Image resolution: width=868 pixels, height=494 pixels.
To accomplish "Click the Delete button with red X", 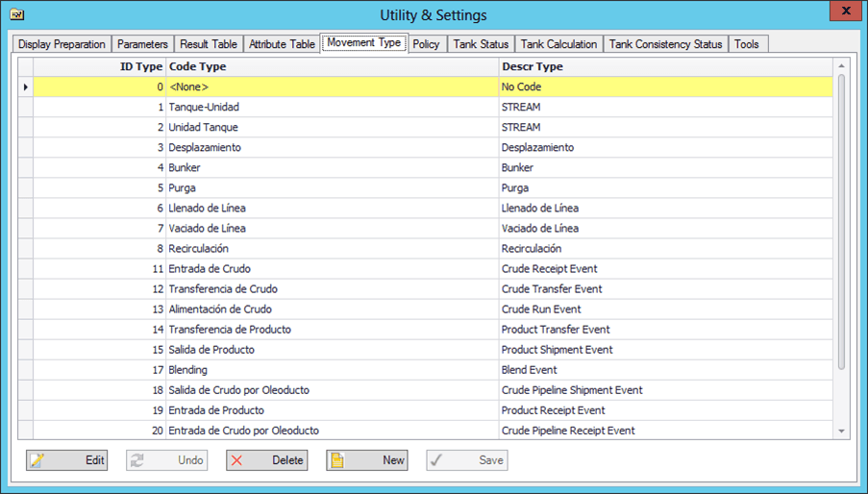I will tap(266, 460).
